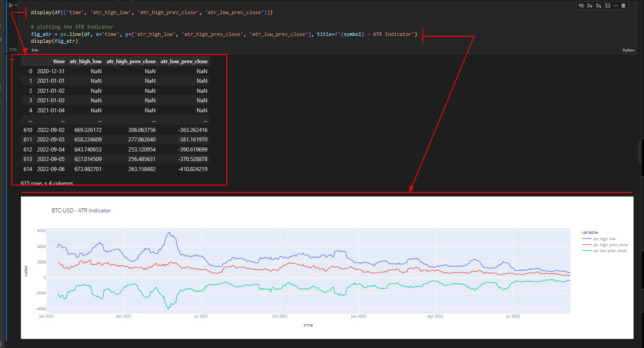
Task: Click the Jul 2022 x-axis label
Action: pyautogui.click(x=513, y=316)
